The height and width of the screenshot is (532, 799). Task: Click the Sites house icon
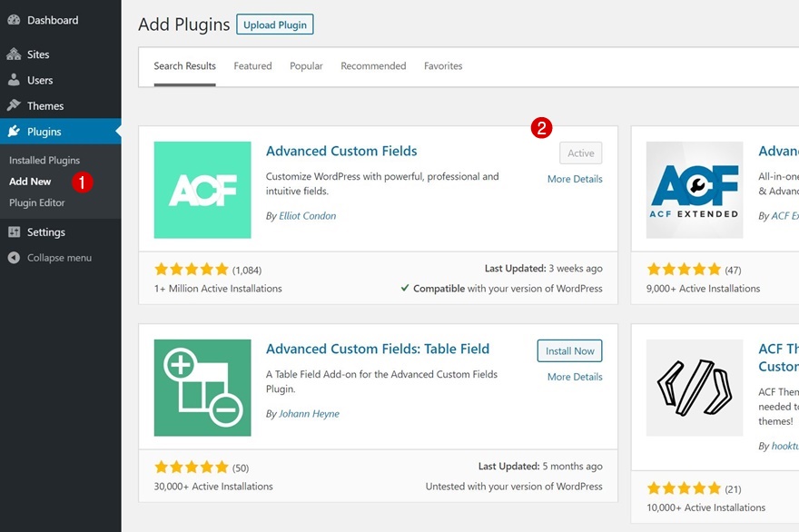[14, 54]
